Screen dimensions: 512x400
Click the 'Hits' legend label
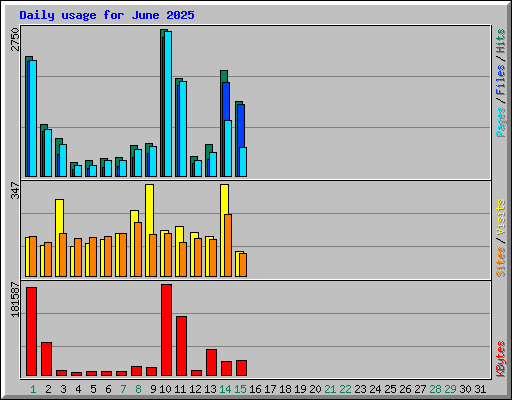pos(500,41)
